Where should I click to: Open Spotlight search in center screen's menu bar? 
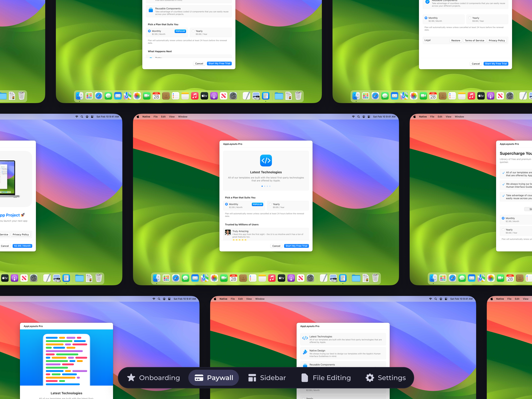359,117
